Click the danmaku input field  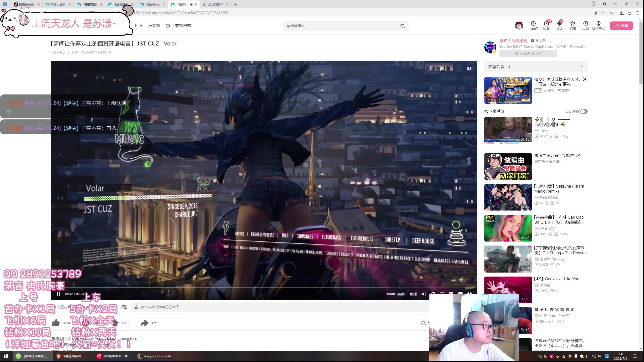coord(280,307)
